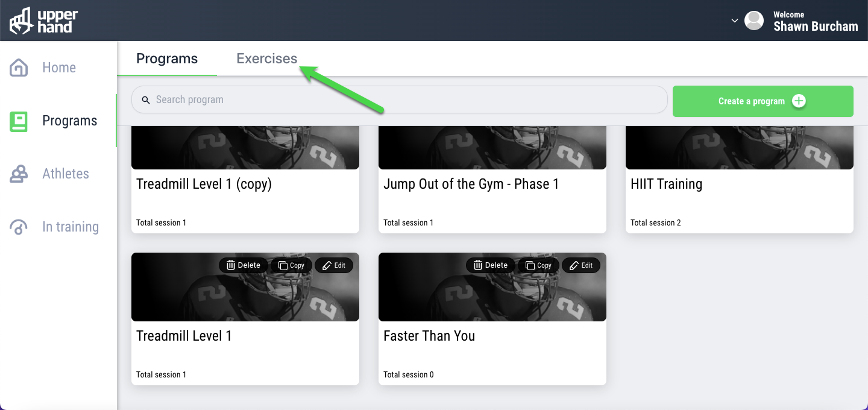Delete the Faster Than You program
Viewport: 868px width, 410px height.
click(x=491, y=265)
